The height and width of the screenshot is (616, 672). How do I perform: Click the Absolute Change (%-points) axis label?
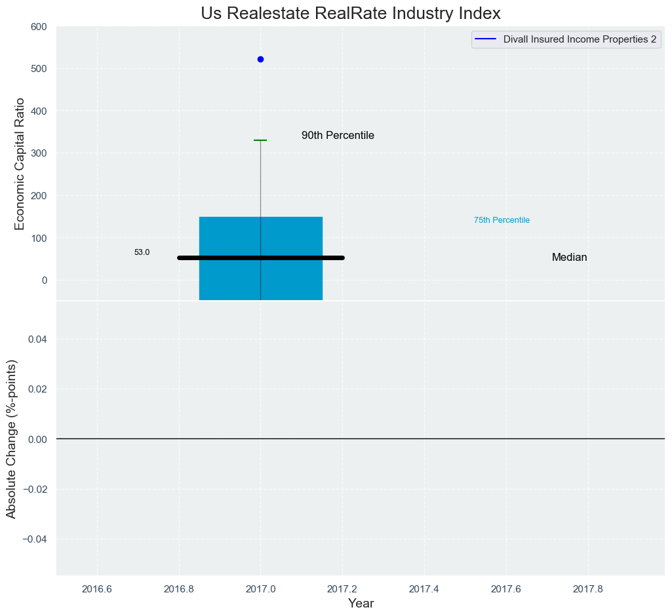coord(11,438)
